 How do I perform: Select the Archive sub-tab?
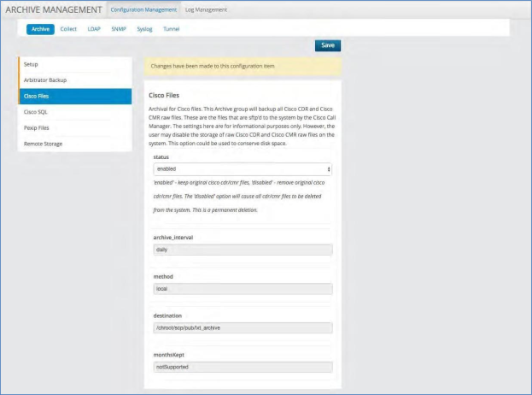(40, 28)
